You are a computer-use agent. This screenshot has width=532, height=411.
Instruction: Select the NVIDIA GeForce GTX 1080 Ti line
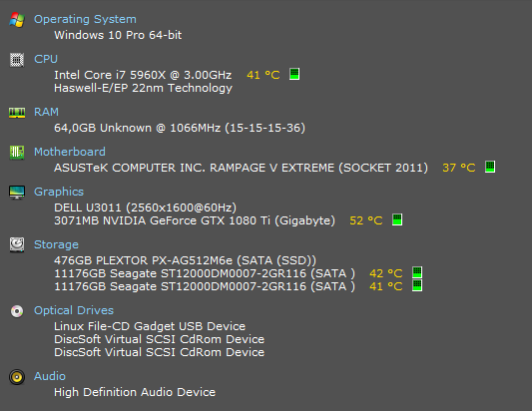(195, 220)
